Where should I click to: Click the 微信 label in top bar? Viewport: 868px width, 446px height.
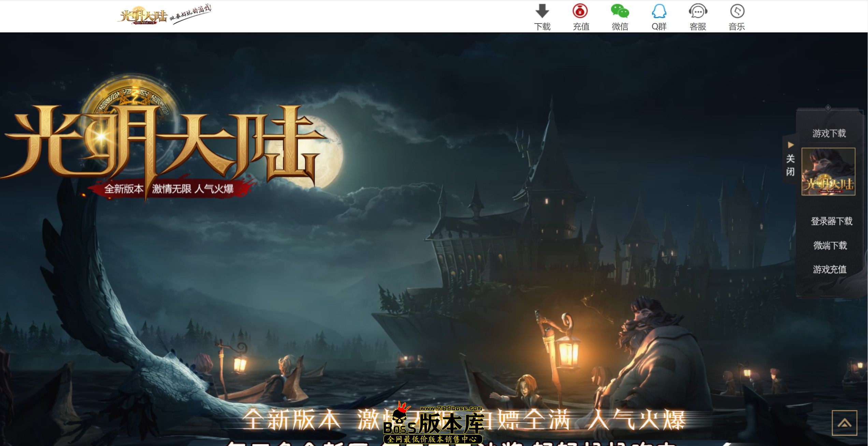(x=620, y=27)
